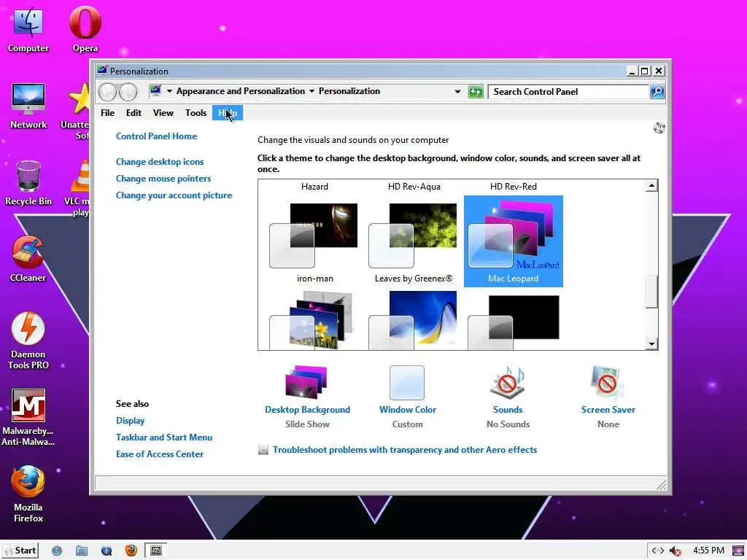Open help icon in Personalization pane
The width and height of the screenshot is (747, 560).
click(659, 128)
